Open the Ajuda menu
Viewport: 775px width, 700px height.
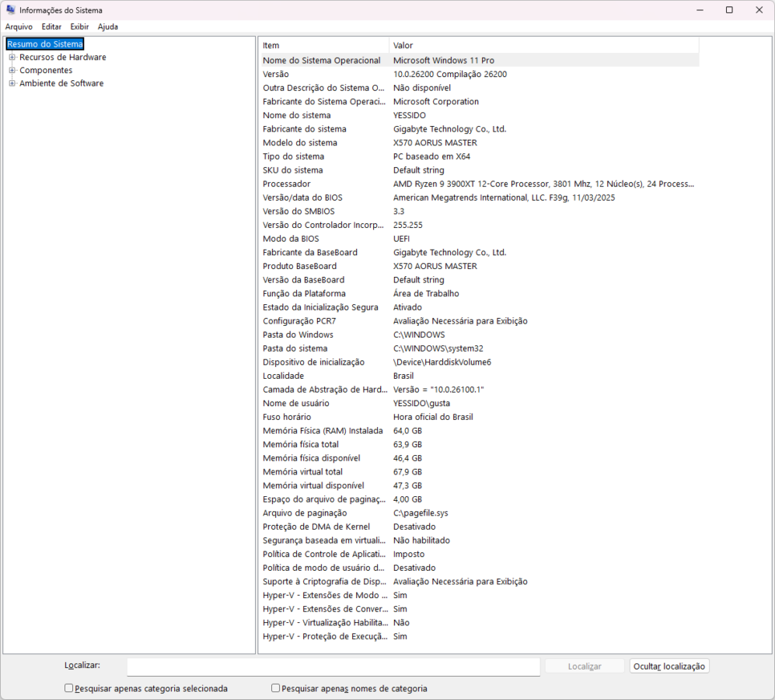point(108,26)
